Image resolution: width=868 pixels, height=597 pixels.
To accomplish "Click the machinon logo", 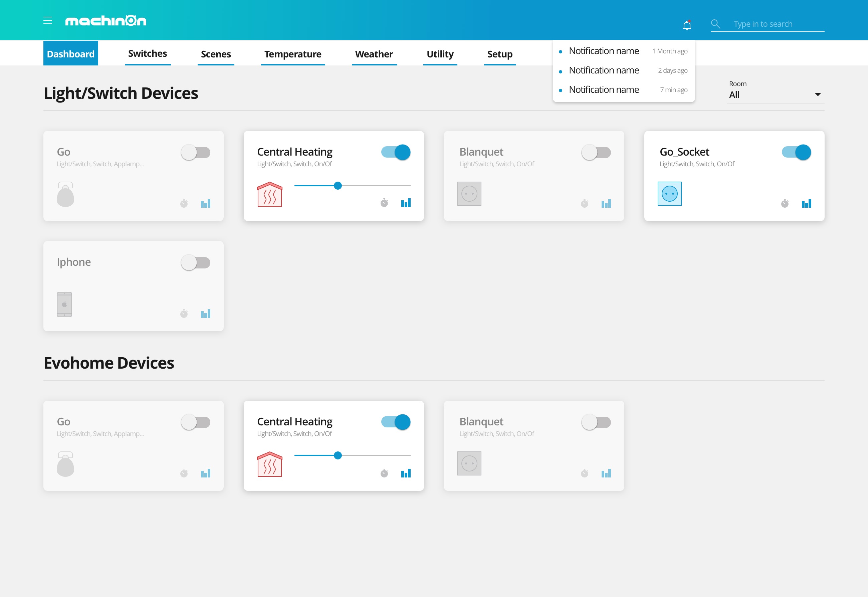I will pos(106,21).
